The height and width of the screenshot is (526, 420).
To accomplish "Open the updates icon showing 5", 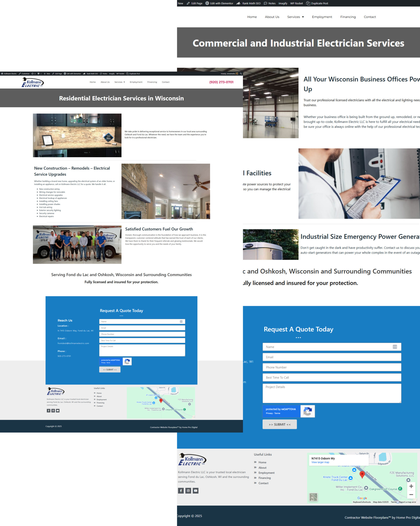I will [x=33, y=74].
